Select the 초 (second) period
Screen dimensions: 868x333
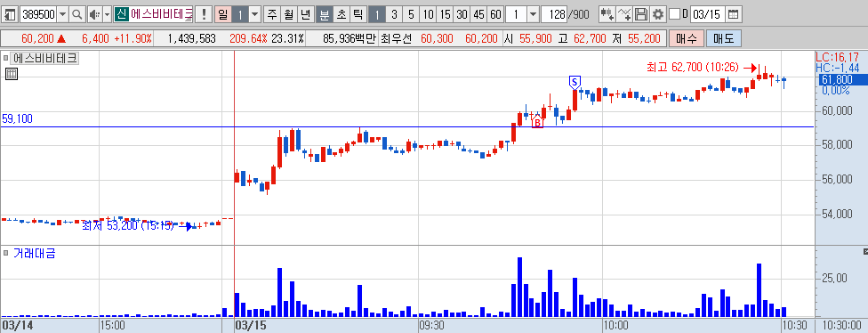tap(341, 14)
